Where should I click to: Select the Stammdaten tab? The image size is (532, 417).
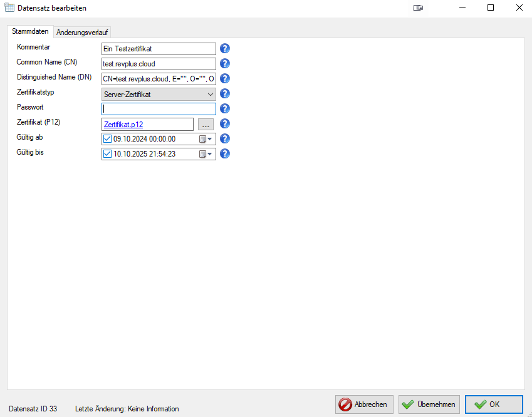tap(30, 31)
